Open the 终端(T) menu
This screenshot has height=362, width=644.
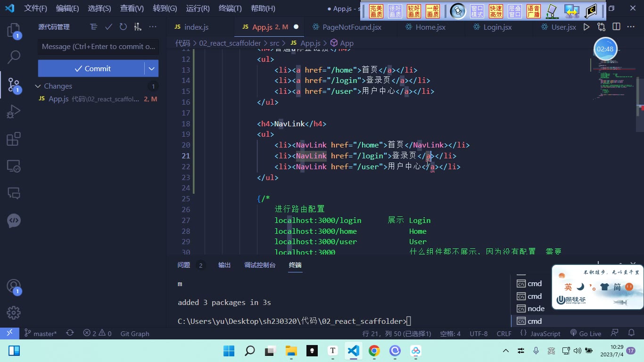[x=231, y=8]
